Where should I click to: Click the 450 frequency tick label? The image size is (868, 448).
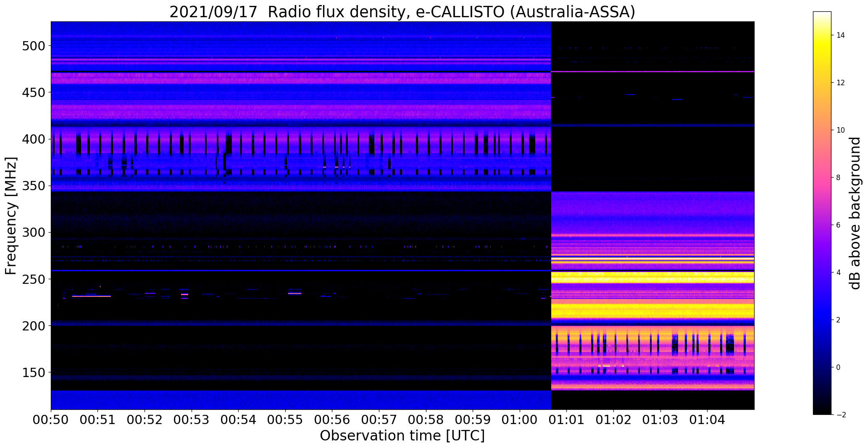pos(33,92)
